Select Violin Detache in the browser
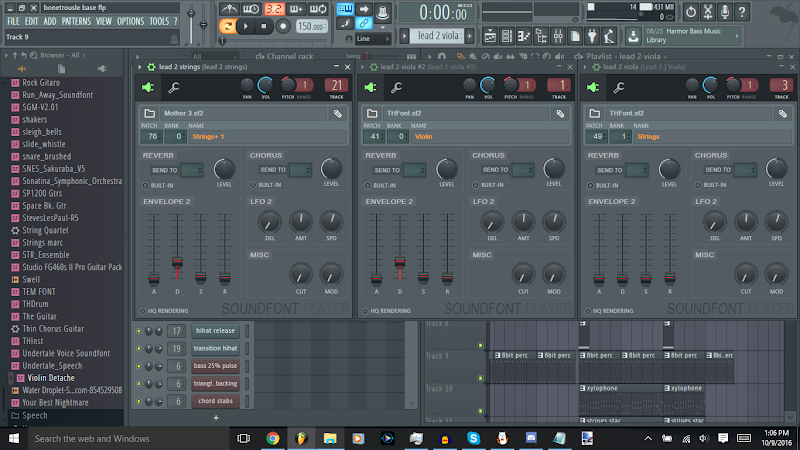The width and height of the screenshot is (800, 450). point(51,378)
